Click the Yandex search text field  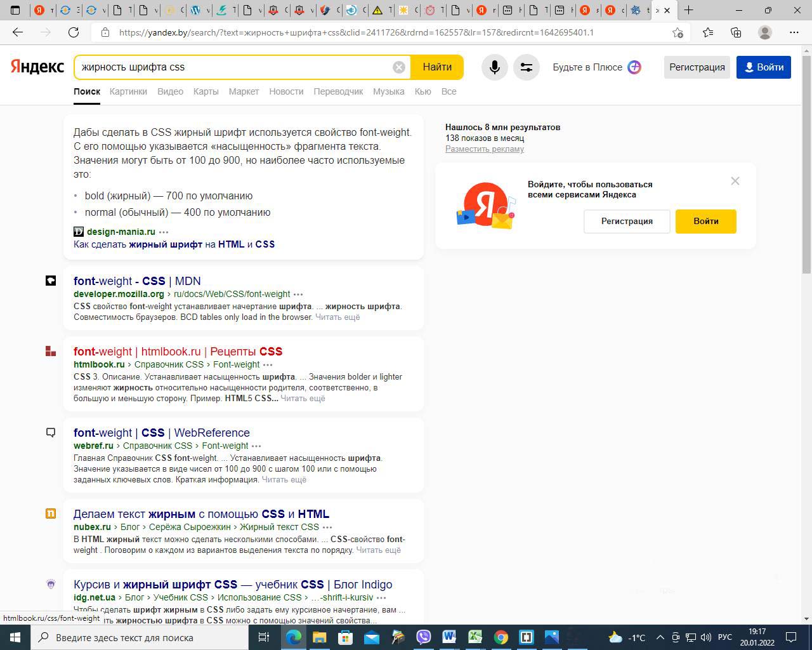[x=235, y=67]
